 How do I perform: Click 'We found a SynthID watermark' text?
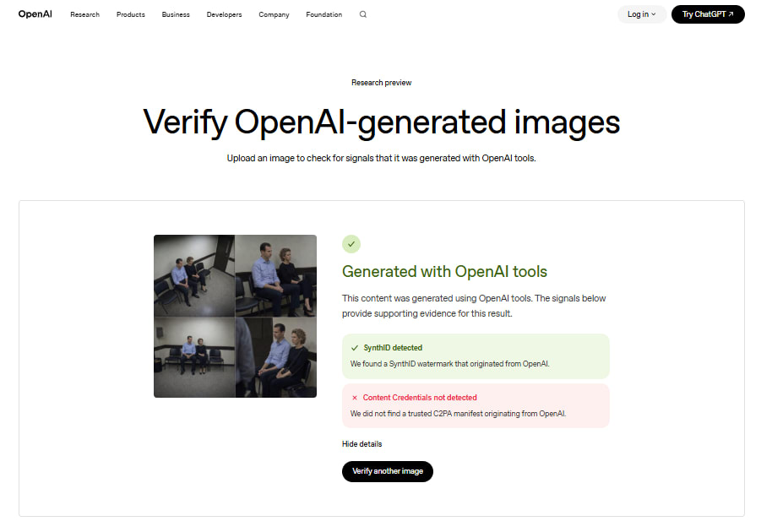449,364
